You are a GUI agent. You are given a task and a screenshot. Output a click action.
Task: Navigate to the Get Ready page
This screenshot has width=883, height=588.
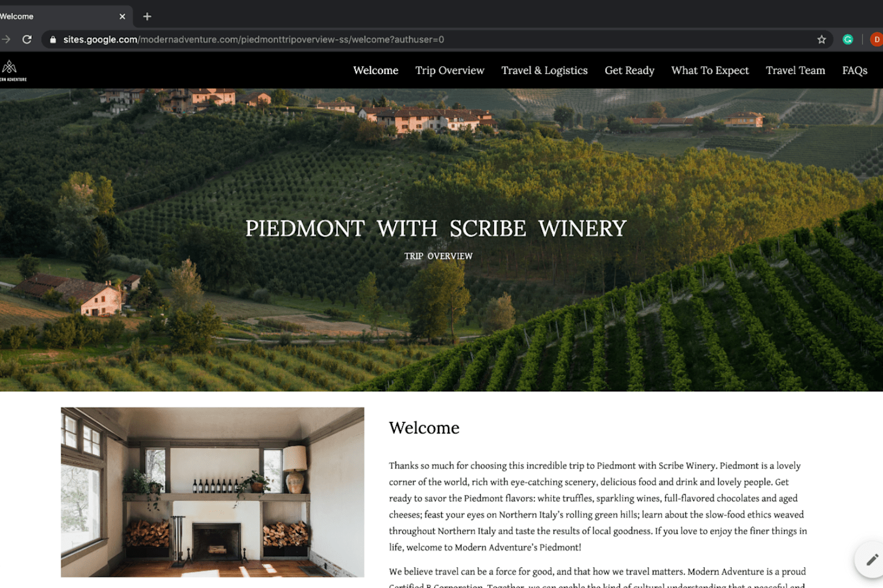point(629,71)
